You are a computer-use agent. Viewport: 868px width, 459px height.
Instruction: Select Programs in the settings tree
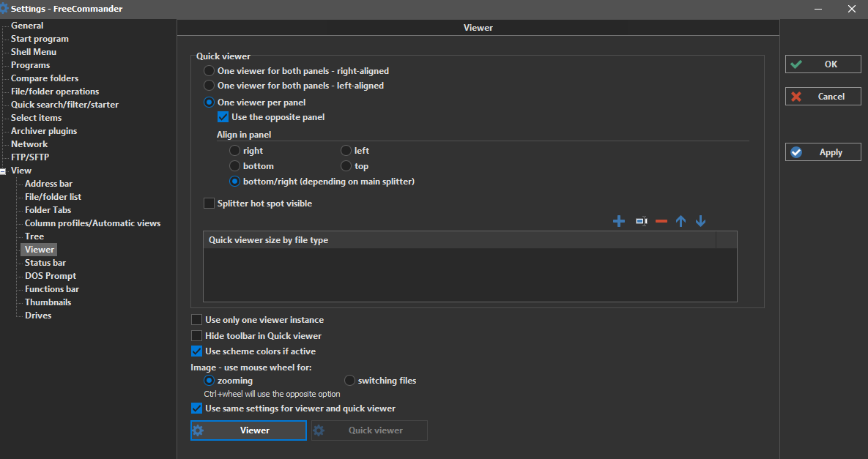click(x=31, y=65)
